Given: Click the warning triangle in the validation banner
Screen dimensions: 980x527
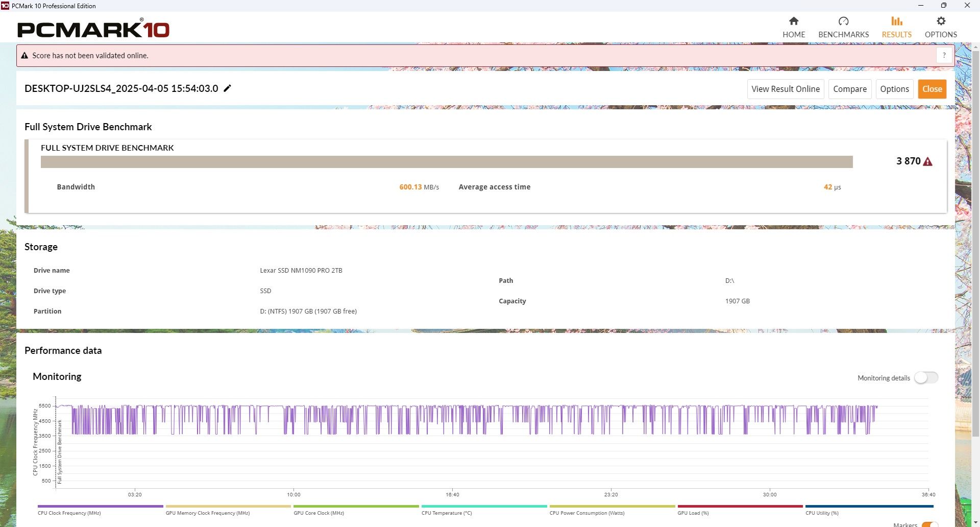Looking at the screenshot, I should pos(24,56).
